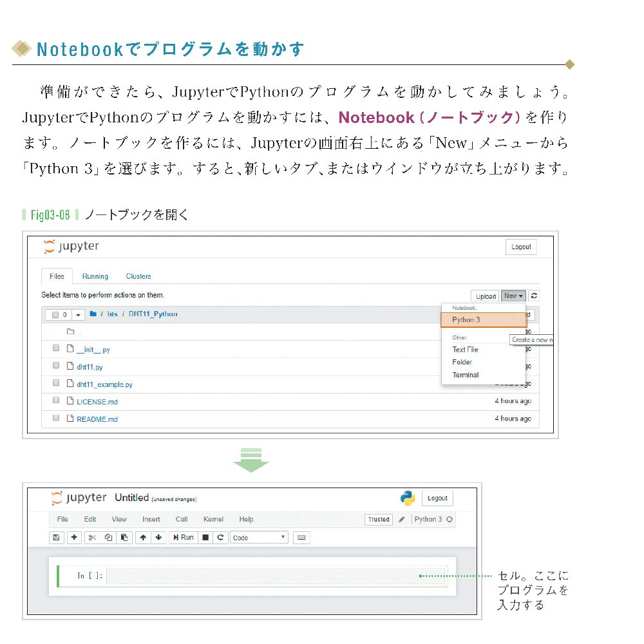
Task: Switch to the Files tab
Action: pos(57,276)
